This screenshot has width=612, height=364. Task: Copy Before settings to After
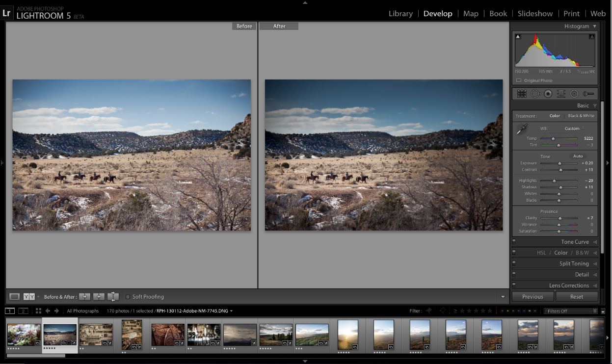(85, 296)
